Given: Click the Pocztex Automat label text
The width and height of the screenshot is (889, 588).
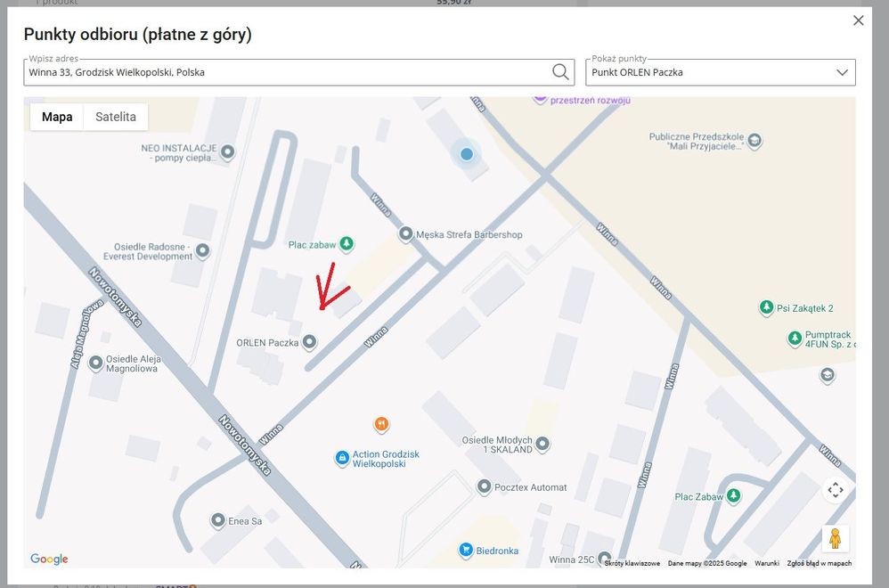Looking at the screenshot, I should (531, 487).
